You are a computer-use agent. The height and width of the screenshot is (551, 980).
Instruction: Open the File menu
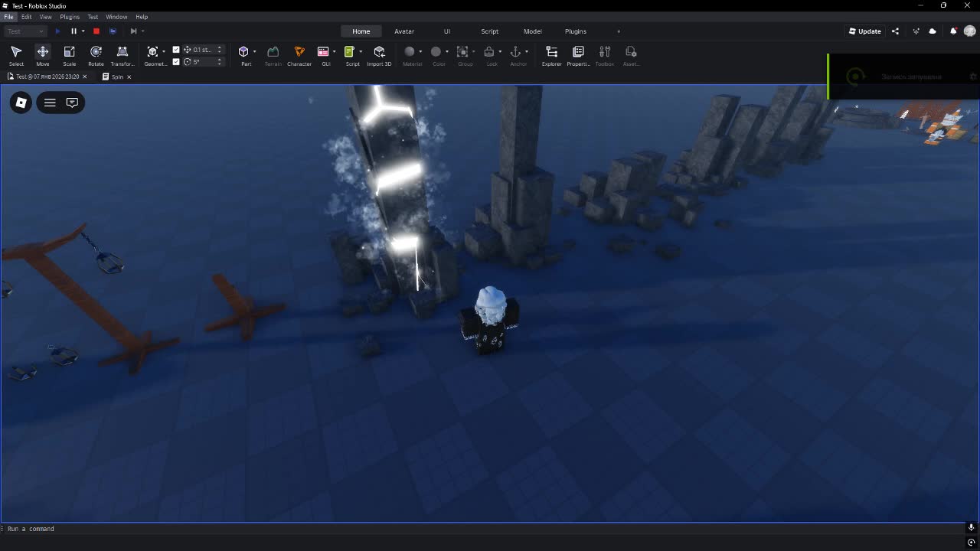click(9, 17)
